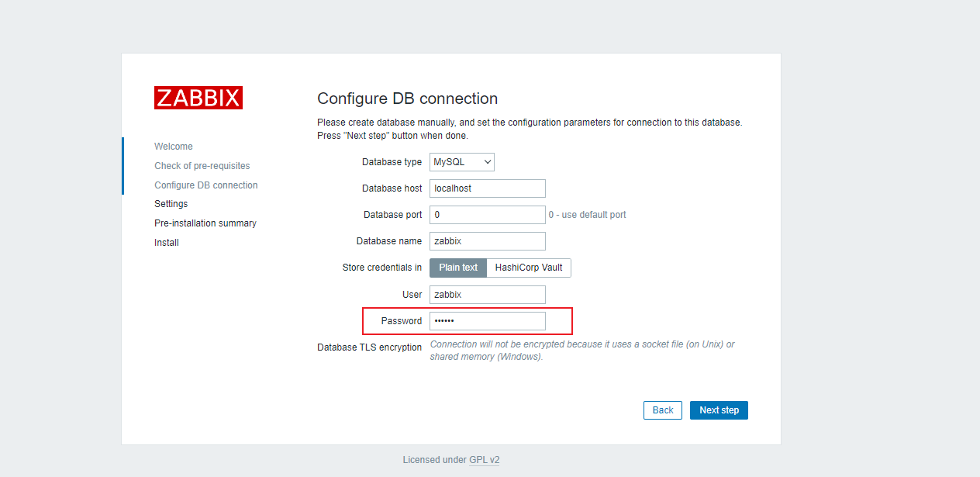This screenshot has height=477, width=980.
Task: Select Plain text credentials storage
Action: point(458,268)
